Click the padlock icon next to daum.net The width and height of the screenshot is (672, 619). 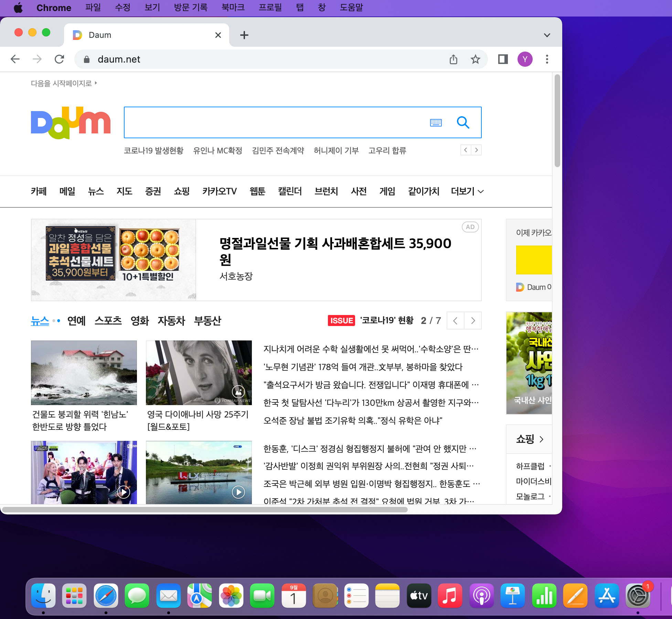click(87, 59)
